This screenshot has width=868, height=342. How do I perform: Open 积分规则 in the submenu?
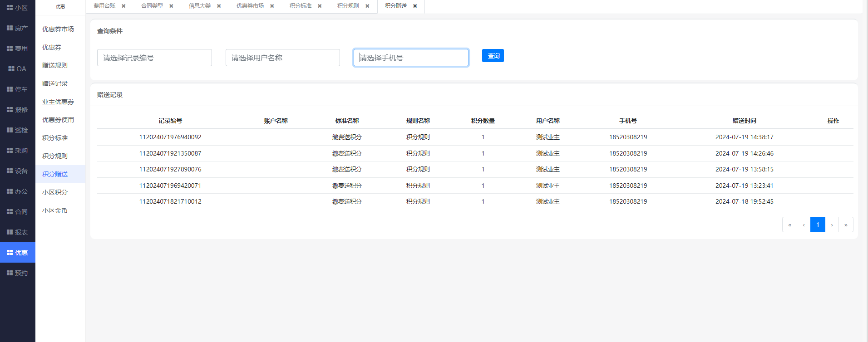[x=60, y=156]
